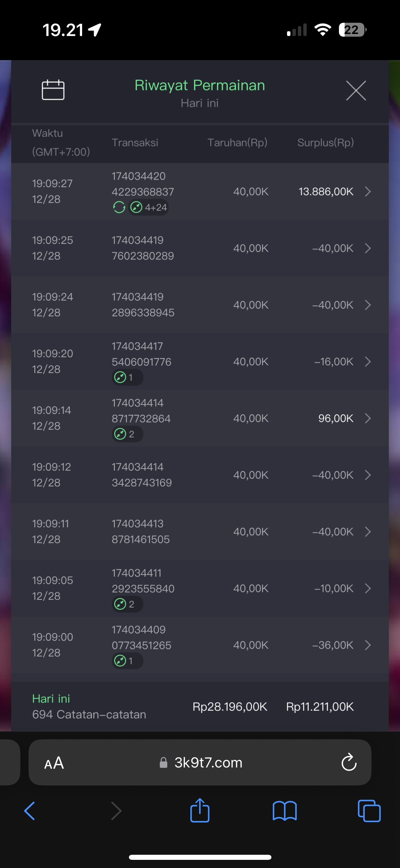Tap the AA reader options button
The height and width of the screenshot is (868, 400).
(54, 763)
